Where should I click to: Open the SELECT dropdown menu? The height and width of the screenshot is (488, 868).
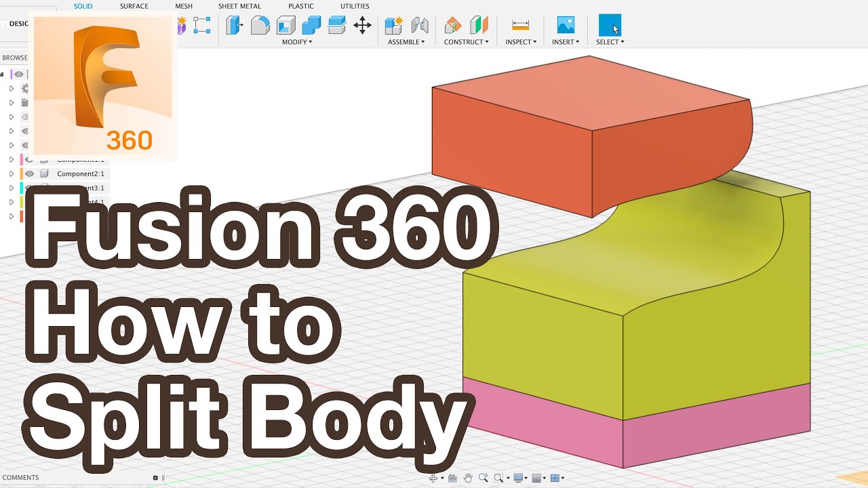tap(610, 42)
